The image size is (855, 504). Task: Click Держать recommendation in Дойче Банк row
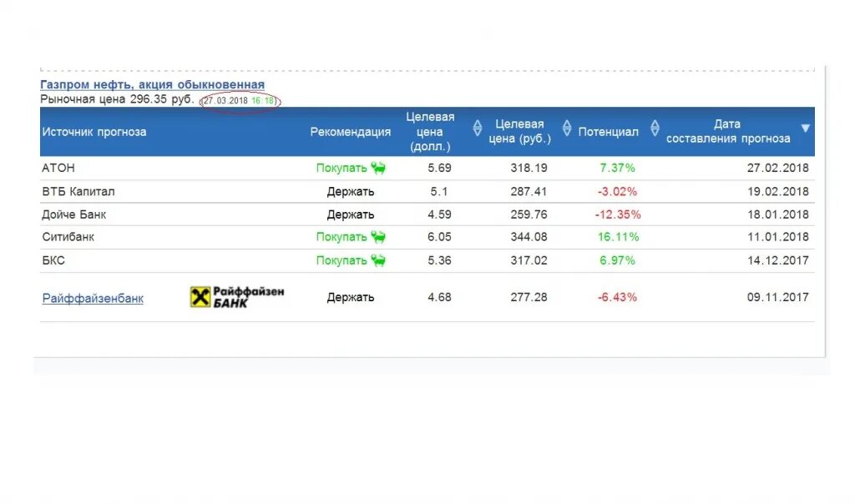350,214
